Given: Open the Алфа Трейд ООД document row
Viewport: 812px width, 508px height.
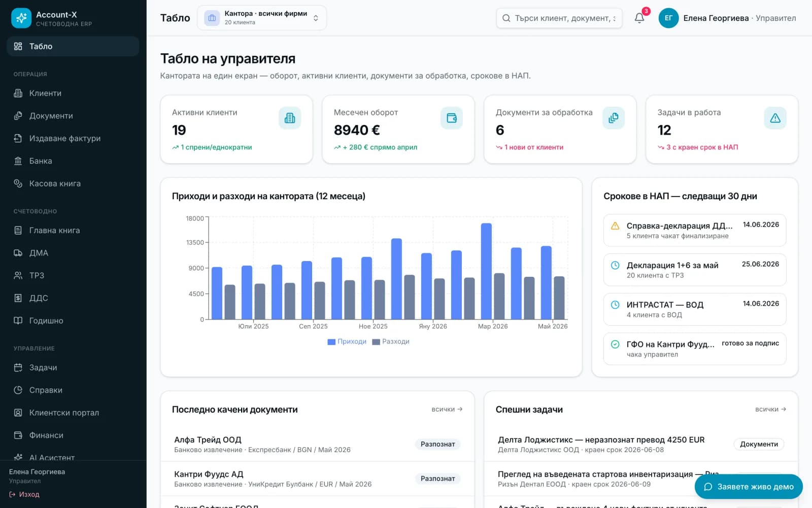Looking at the screenshot, I should point(317,444).
